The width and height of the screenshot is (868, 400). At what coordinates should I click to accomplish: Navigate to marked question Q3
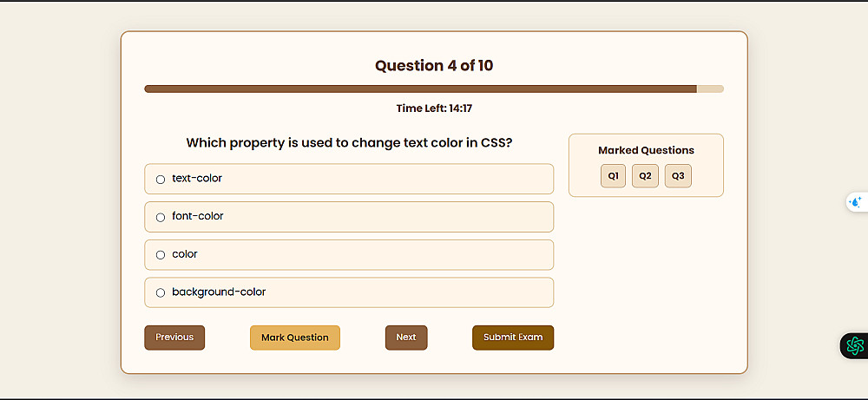(678, 176)
